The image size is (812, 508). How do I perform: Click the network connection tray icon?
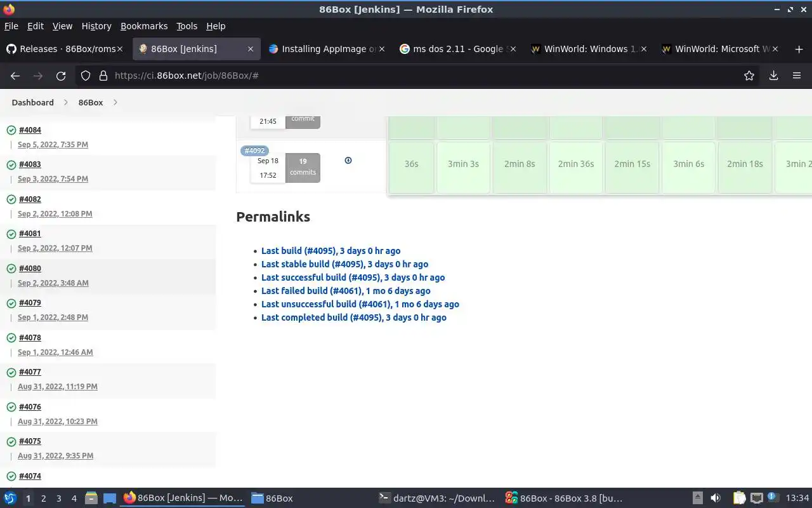click(756, 498)
